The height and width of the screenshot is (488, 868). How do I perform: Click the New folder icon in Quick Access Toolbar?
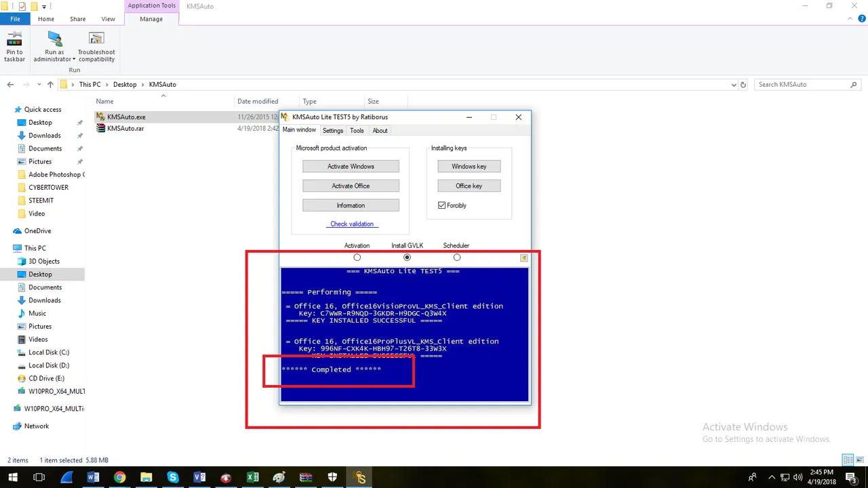(x=34, y=6)
